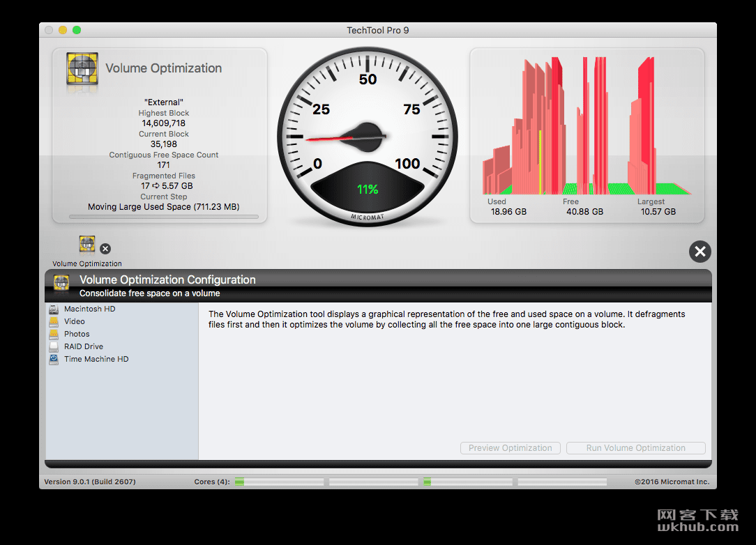Click the Cores (4): label
The height and width of the screenshot is (545, 756).
[212, 482]
